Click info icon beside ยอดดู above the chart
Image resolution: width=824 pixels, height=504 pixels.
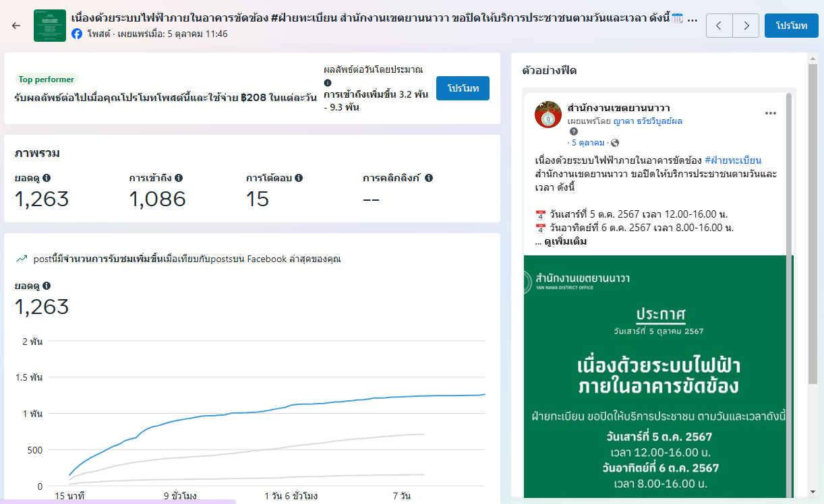47,286
